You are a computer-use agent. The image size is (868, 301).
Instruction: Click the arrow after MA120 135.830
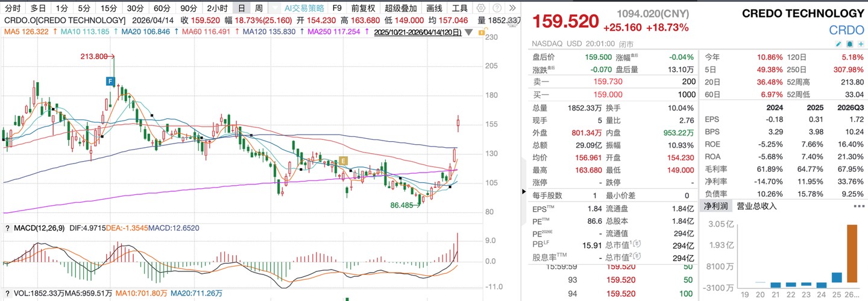point(301,32)
